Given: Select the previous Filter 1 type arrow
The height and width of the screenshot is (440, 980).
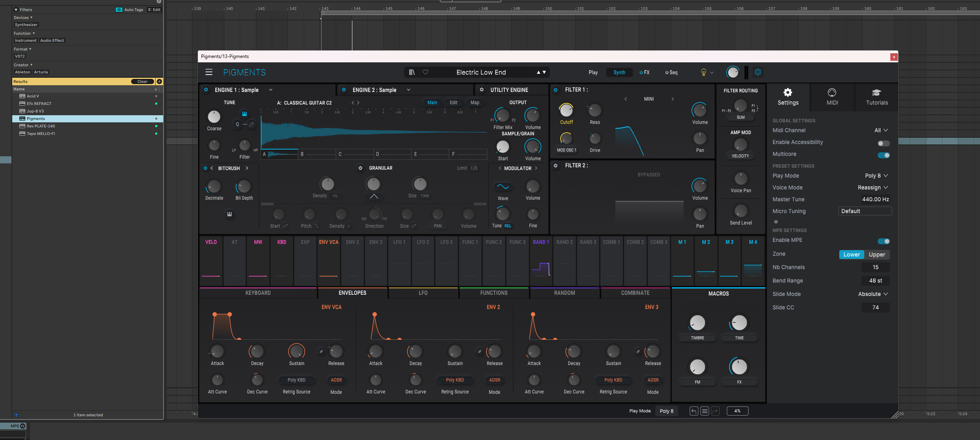Looking at the screenshot, I should pyautogui.click(x=626, y=99).
